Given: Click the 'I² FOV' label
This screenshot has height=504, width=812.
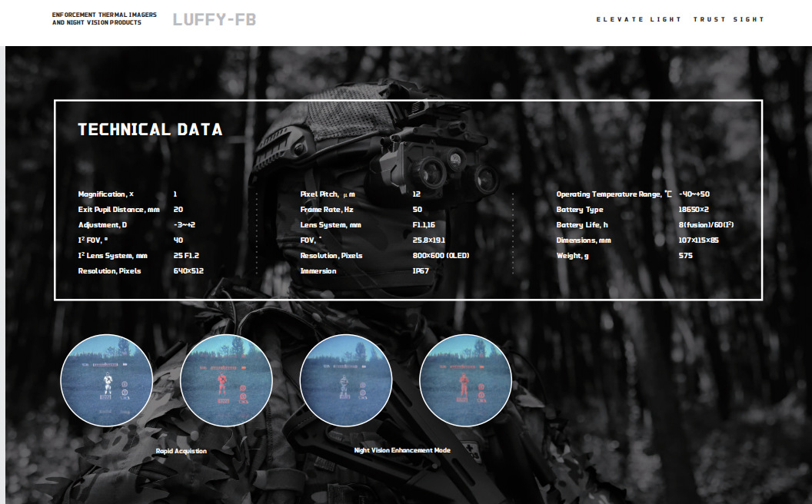Looking at the screenshot, I should click(93, 240).
